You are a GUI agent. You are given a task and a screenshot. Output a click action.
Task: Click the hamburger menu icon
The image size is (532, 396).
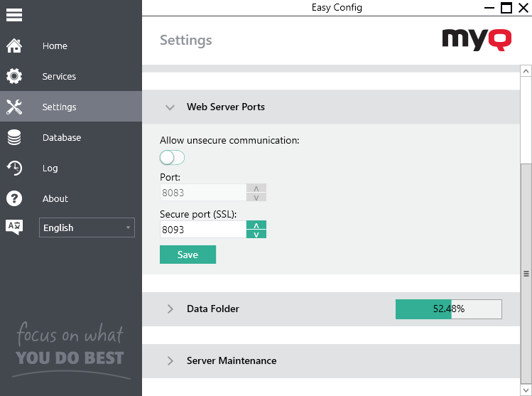[x=14, y=14]
